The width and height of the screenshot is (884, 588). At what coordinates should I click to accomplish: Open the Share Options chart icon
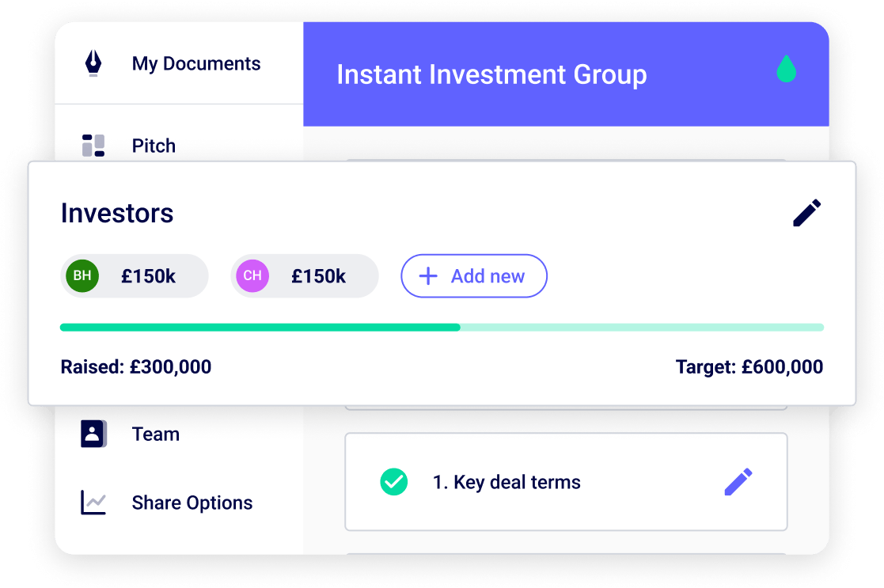coord(93,503)
